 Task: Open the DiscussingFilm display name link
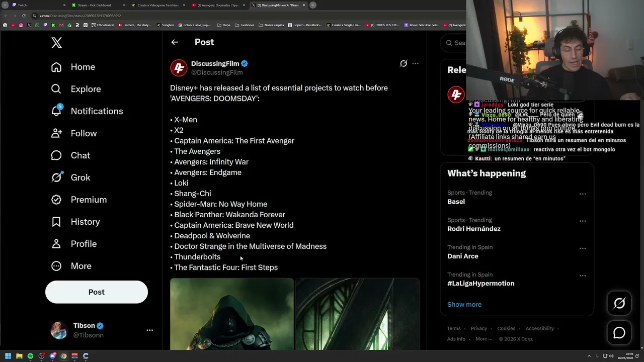pos(215,63)
